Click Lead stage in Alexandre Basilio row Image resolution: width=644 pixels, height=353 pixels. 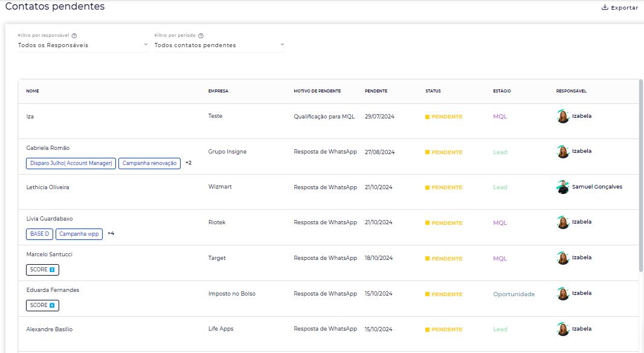[x=500, y=329]
